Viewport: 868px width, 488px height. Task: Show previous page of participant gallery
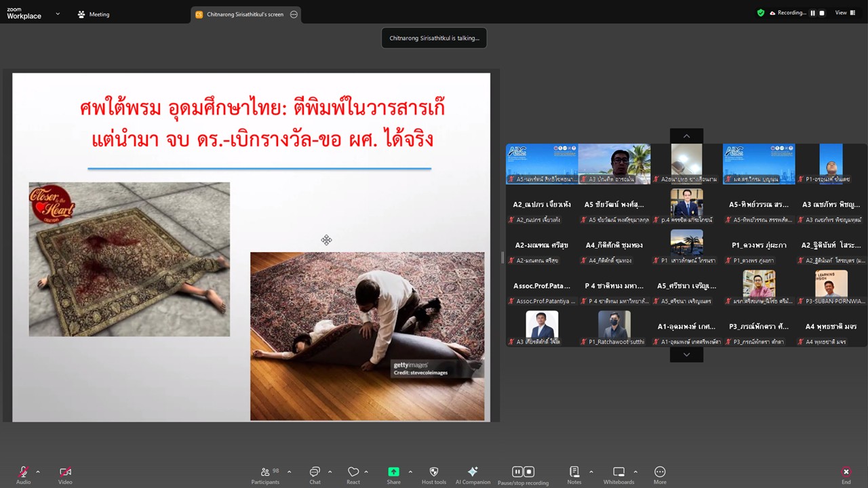[x=686, y=136]
